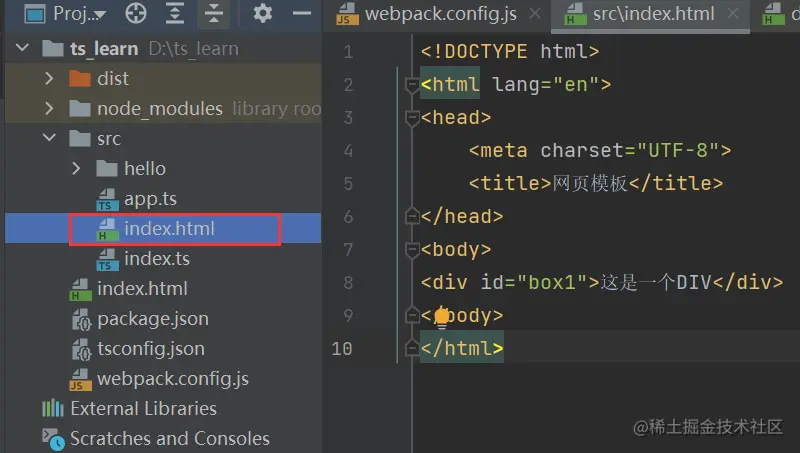Click the DOCTYPE html declaration text

point(510,52)
